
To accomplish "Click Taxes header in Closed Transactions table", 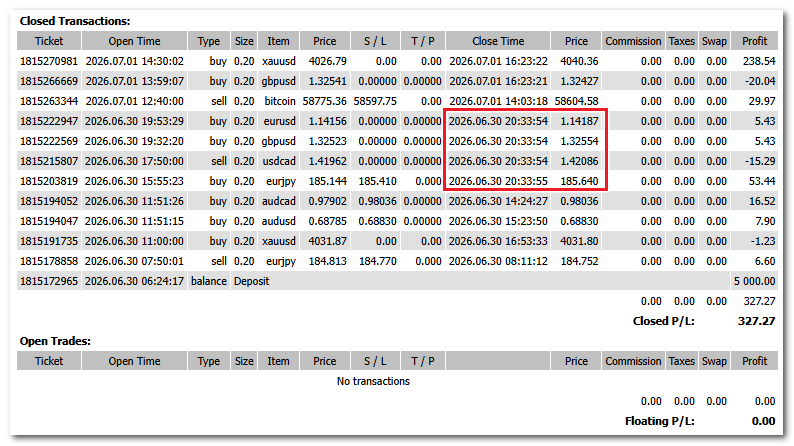I will pyautogui.click(x=682, y=41).
